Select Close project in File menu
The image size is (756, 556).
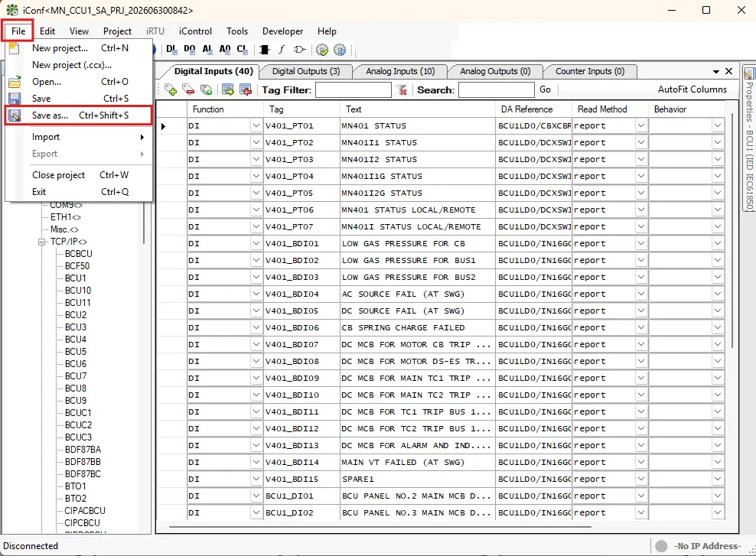click(x=79, y=175)
